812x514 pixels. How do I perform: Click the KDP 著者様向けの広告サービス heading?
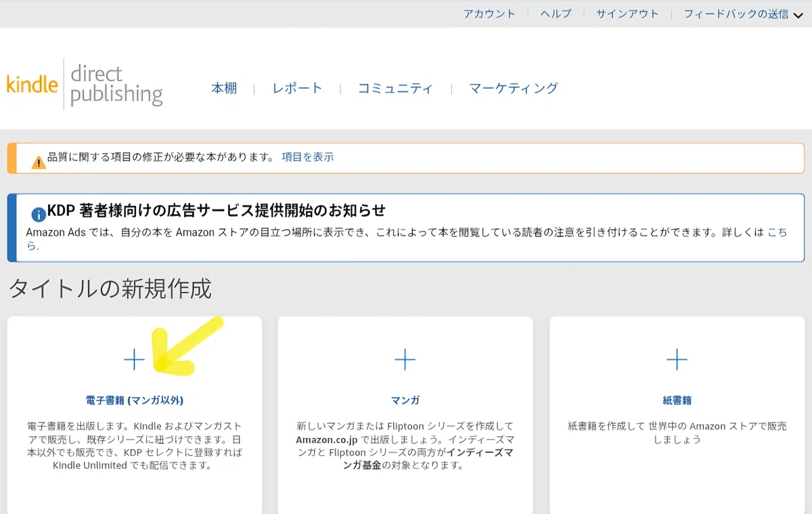217,211
